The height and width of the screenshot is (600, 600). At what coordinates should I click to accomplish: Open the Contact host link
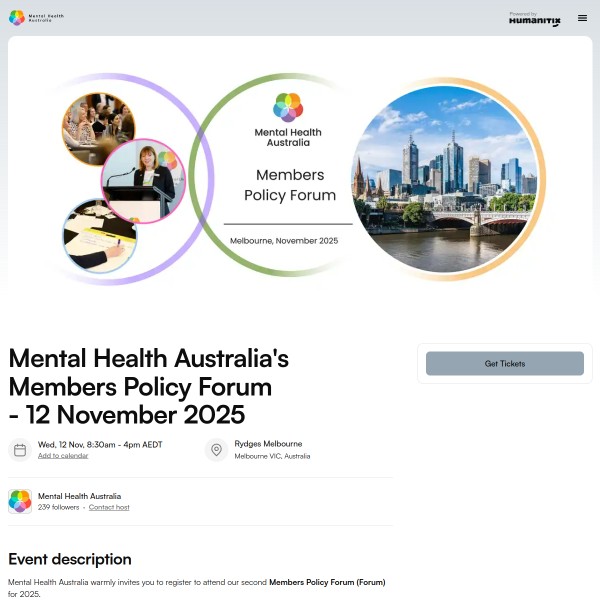click(x=109, y=507)
